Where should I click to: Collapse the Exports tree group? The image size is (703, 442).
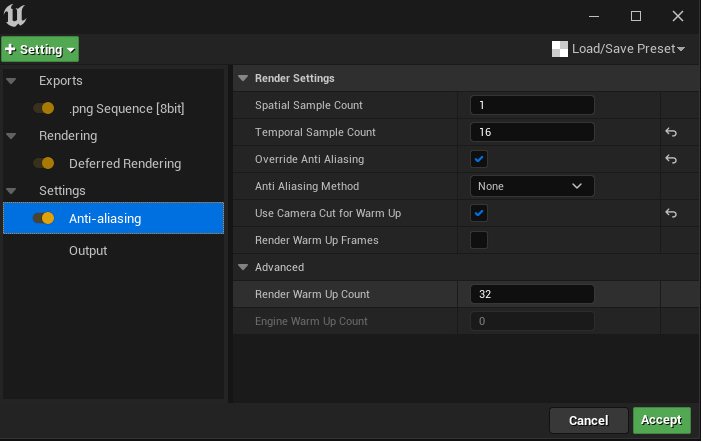(11, 81)
